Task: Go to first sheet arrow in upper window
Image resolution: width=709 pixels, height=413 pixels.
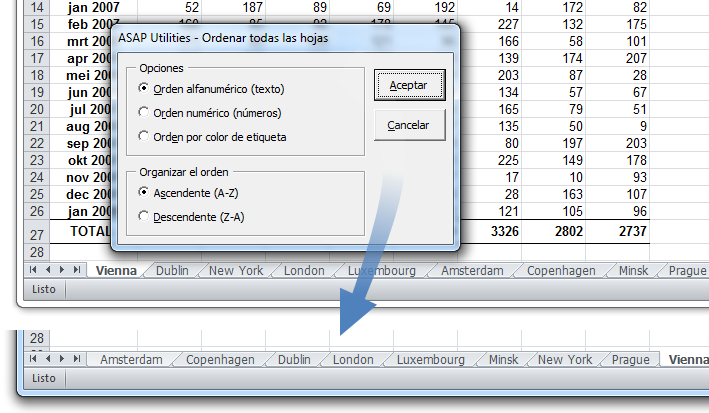Action: (x=33, y=270)
